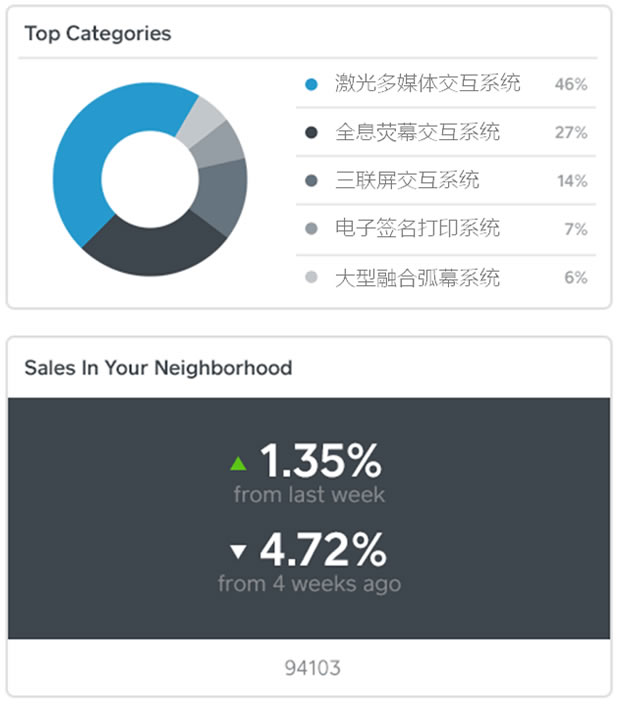
Task: Click the green up-triangle increase indicator
Action: point(238,463)
